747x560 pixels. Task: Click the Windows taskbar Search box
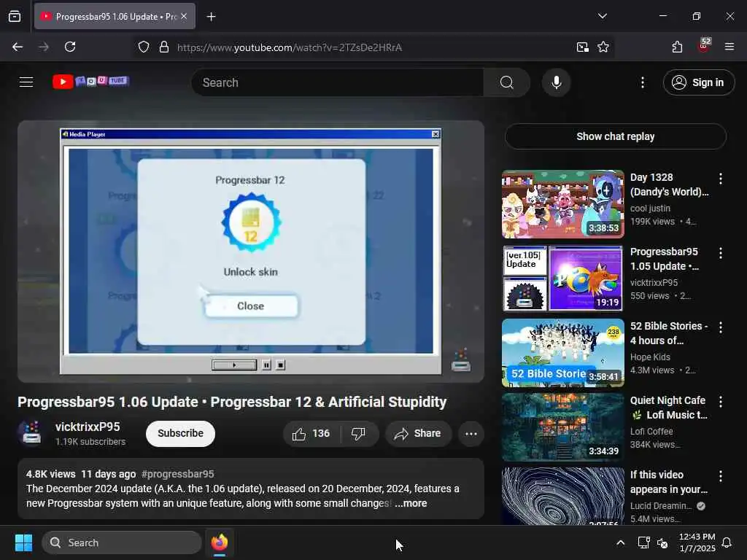click(x=122, y=542)
